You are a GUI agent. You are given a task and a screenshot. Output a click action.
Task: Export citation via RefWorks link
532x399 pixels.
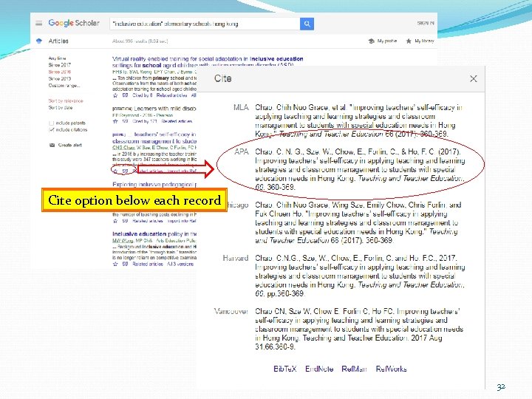(x=391, y=369)
